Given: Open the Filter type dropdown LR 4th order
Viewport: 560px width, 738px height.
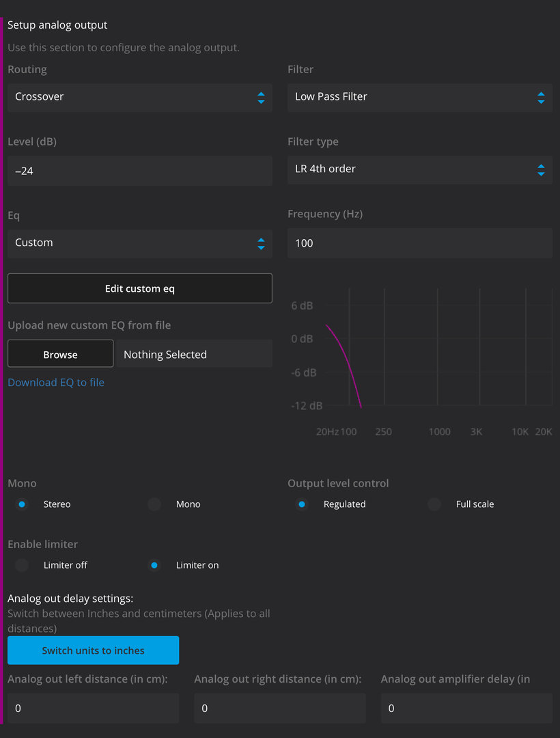Looking at the screenshot, I should click(420, 169).
